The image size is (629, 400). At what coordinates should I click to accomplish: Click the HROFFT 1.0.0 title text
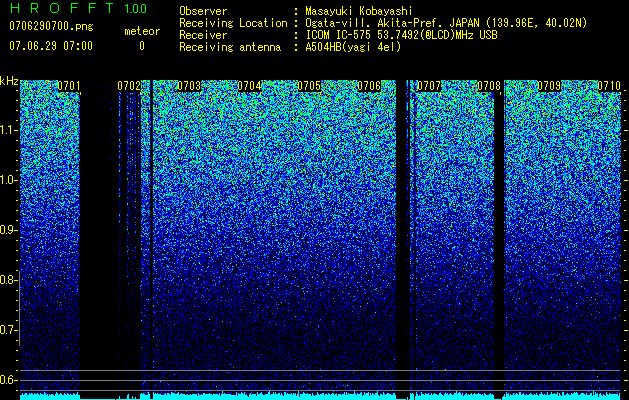pos(78,8)
